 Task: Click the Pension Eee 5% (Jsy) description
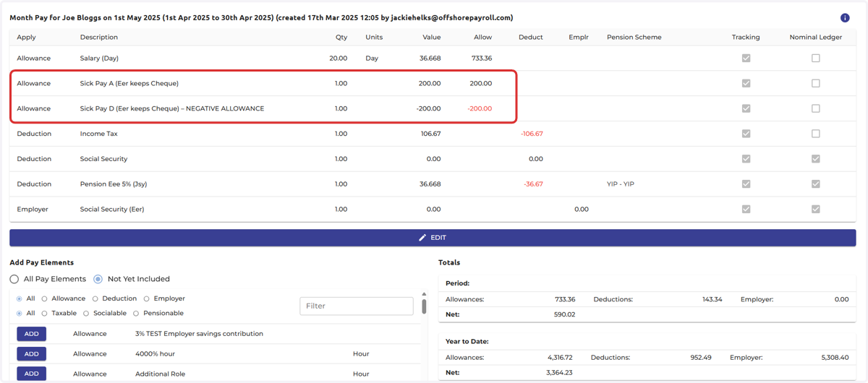tap(114, 184)
